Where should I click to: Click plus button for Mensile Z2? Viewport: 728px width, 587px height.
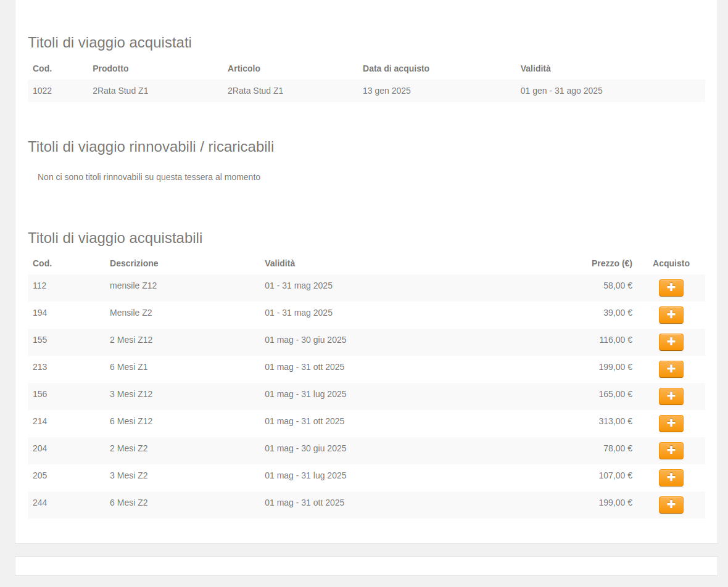[671, 315]
